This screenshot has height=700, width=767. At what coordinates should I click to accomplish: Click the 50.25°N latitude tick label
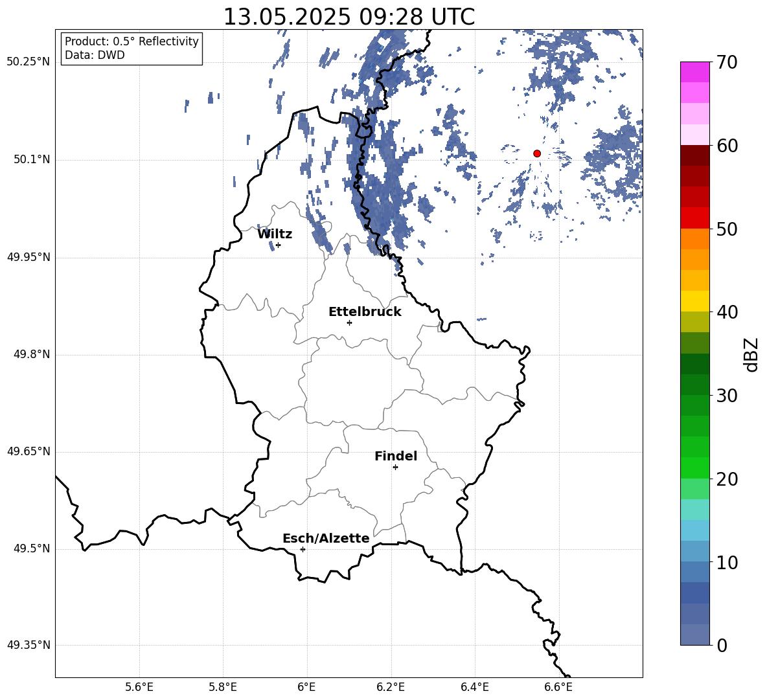29,62
